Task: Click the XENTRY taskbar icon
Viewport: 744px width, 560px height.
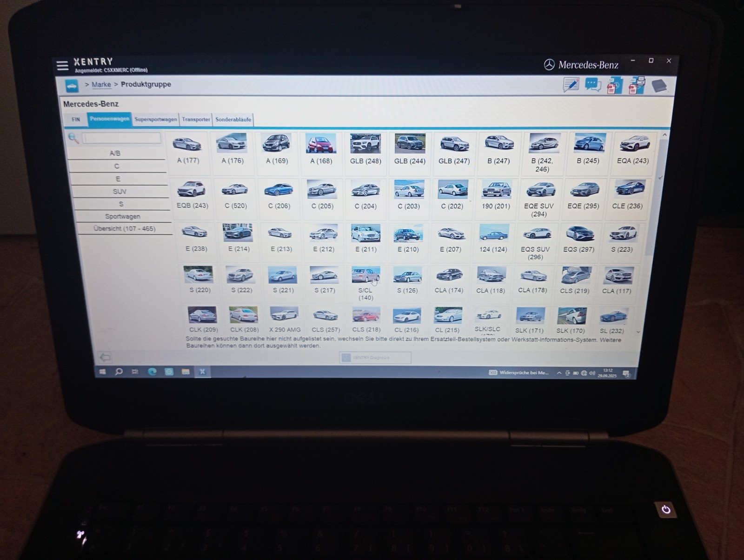Action: pyautogui.click(x=202, y=372)
